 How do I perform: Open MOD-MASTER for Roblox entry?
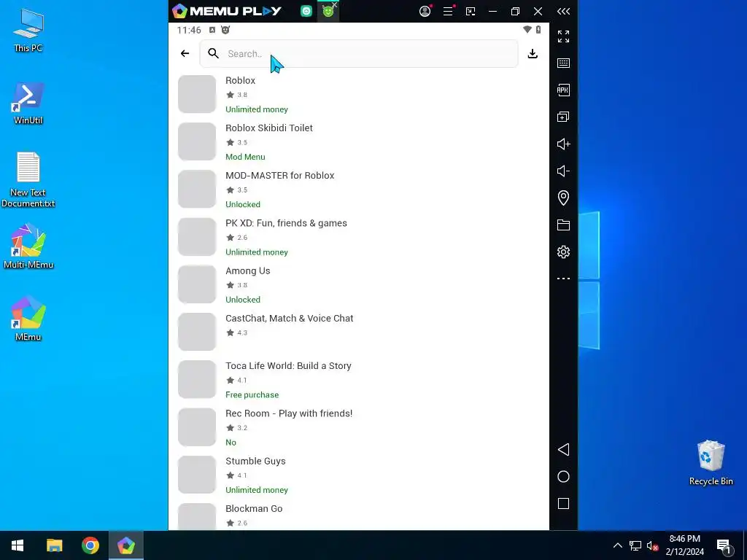coord(359,190)
